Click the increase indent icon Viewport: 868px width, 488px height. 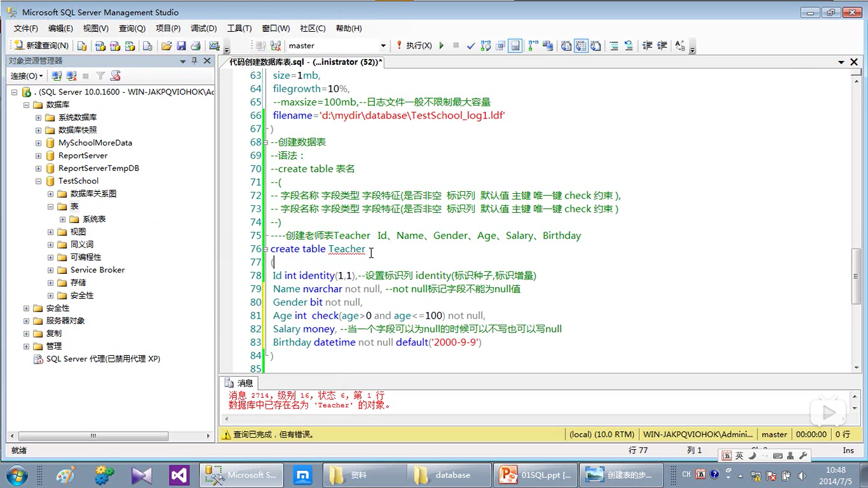662,46
